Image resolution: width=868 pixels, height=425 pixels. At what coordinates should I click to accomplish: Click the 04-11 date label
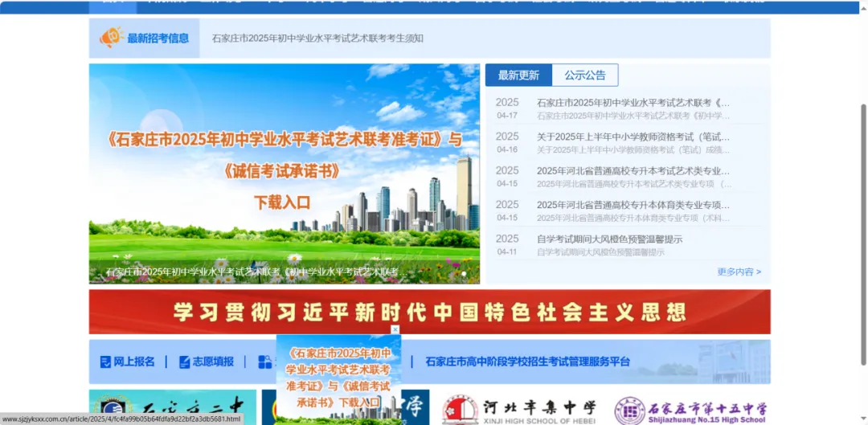coord(507,251)
